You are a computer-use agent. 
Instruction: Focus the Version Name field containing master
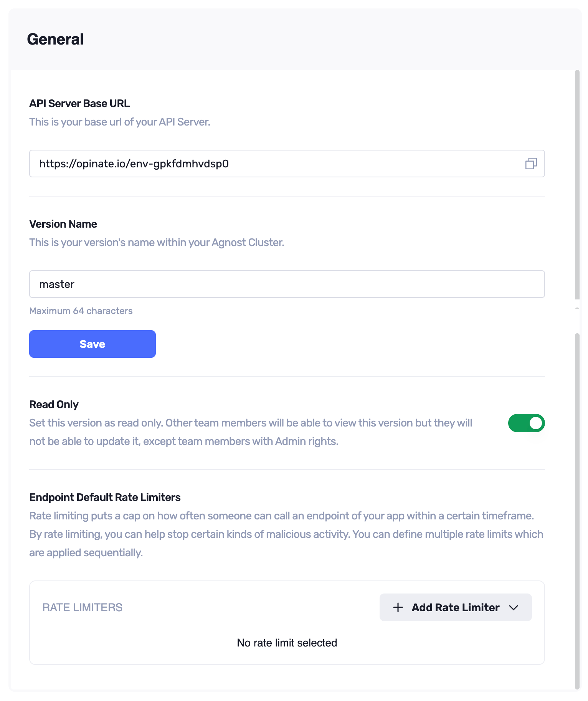click(x=287, y=284)
